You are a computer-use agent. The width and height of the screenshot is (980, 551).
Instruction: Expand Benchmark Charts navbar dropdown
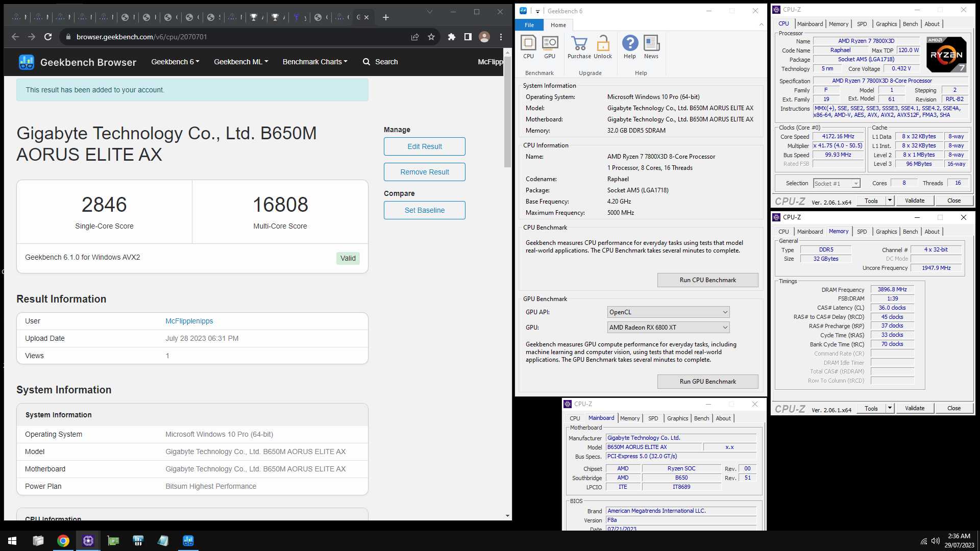(315, 62)
